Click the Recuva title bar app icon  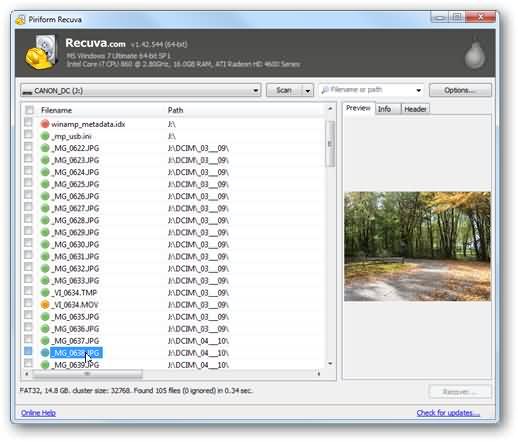(20, 20)
